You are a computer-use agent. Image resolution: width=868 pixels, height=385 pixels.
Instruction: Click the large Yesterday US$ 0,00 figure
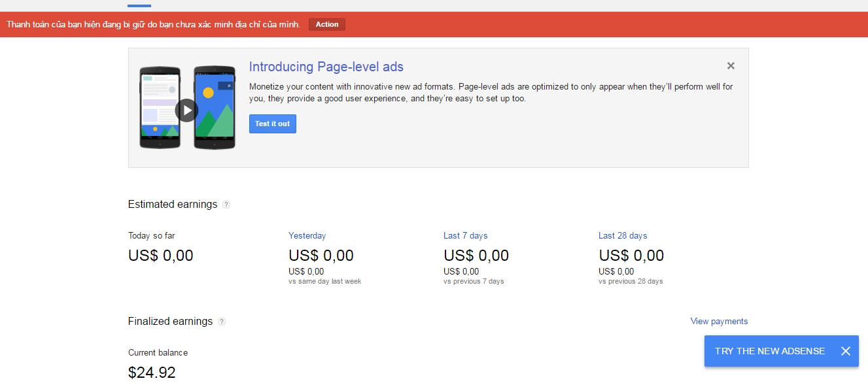[x=321, y=255]
